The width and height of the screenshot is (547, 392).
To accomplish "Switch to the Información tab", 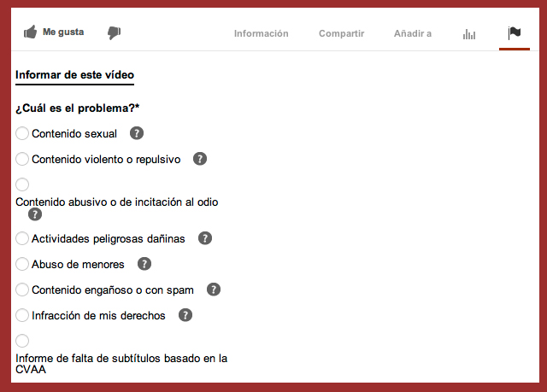I will pyautogui.click(x=261, y=33).
